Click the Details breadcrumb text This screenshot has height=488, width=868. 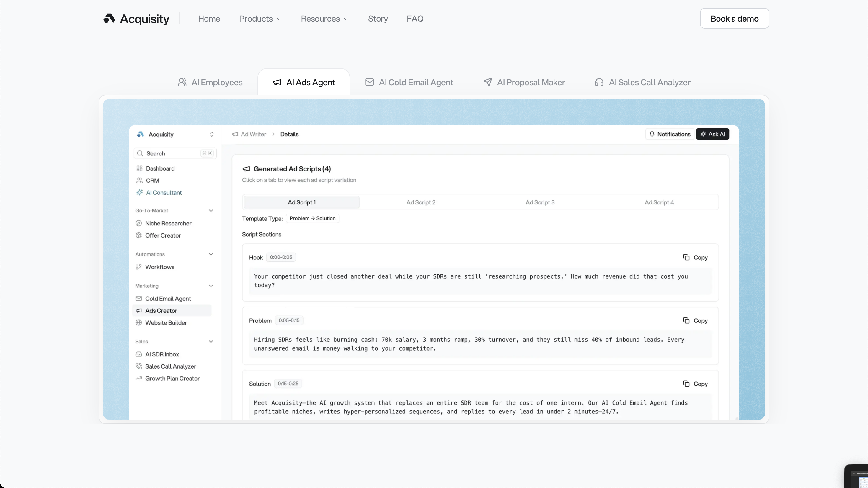pyautogui.click(x=289, y=134)
